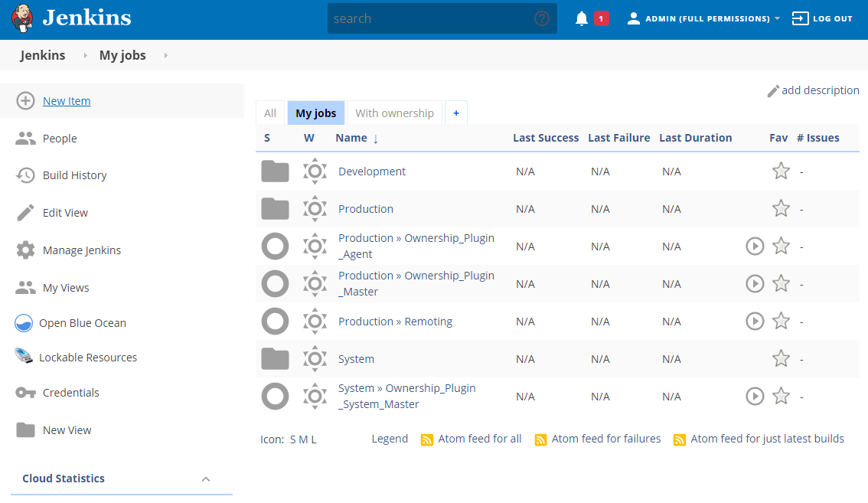Add a new view with plus tab
This screenshot has width=868, height=503.
tap(456, 113)
